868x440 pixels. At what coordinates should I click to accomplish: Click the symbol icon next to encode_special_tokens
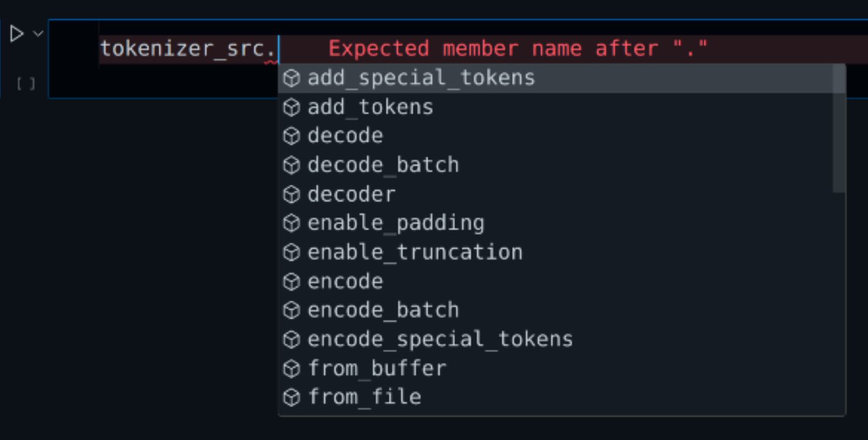tap(291, 339)
